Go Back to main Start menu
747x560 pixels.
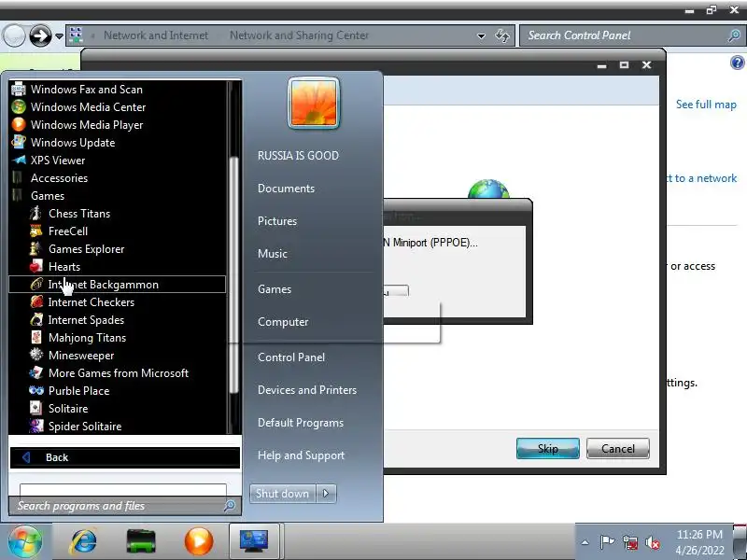[125, 457]
